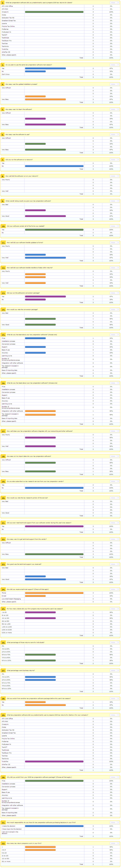Click the green CrossLink bar in question 2
121x868 pixels.
[54, 12]
